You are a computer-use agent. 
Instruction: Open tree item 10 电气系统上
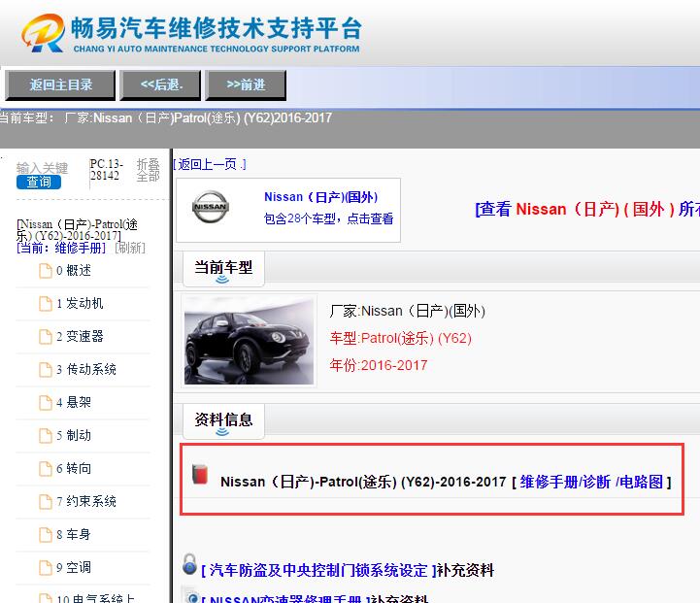pos(95,598)
